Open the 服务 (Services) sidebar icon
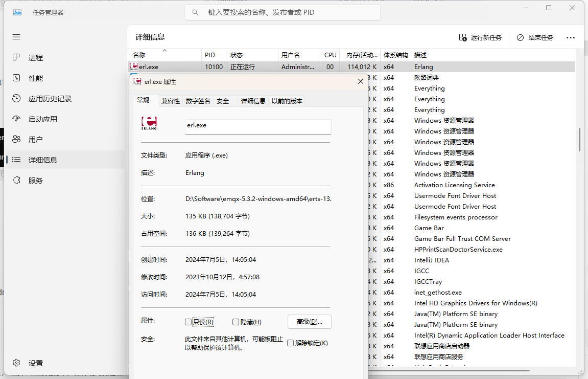Viewport: 588px width, 379px height. tap(16, 181)
